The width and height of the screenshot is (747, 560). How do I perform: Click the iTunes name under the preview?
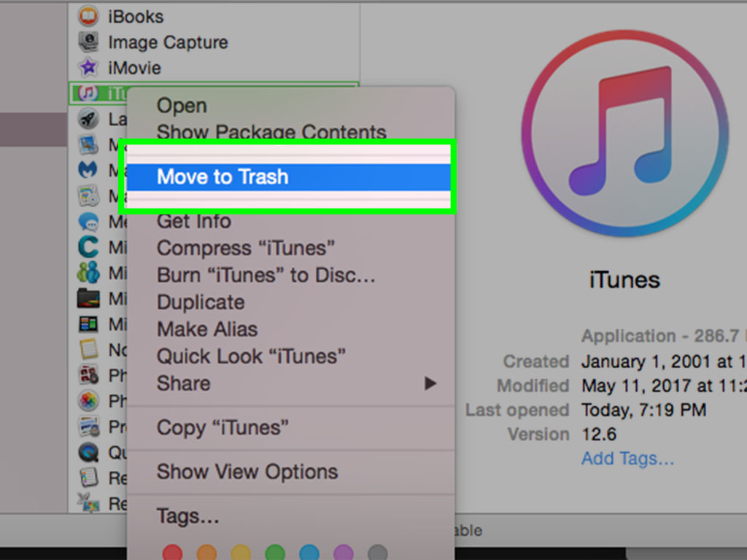(x=624, y=280)
